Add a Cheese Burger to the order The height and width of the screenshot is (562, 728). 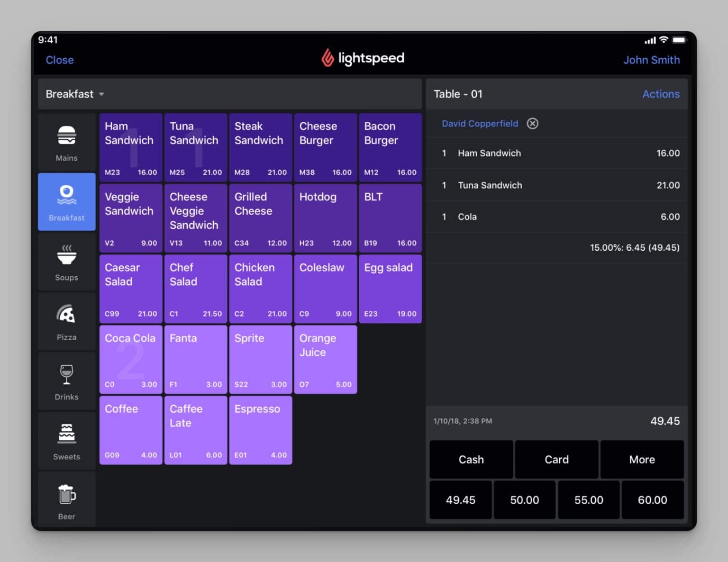[325, 147]
